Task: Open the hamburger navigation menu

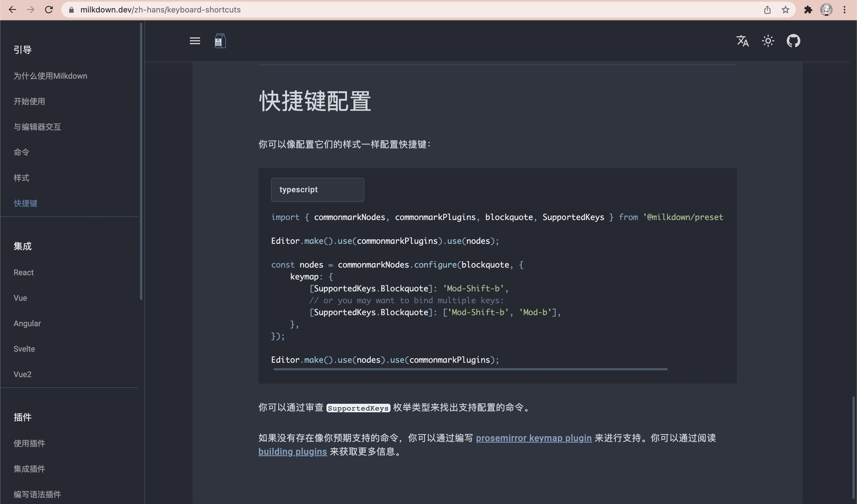Action: click(195, 40)
